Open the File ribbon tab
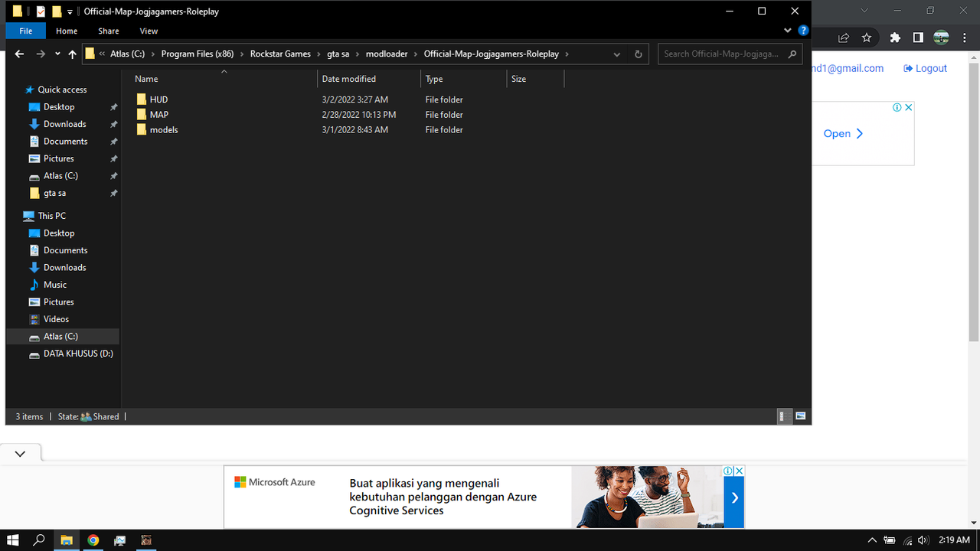This screenshot has height=551, width=980. coord(26,31)
